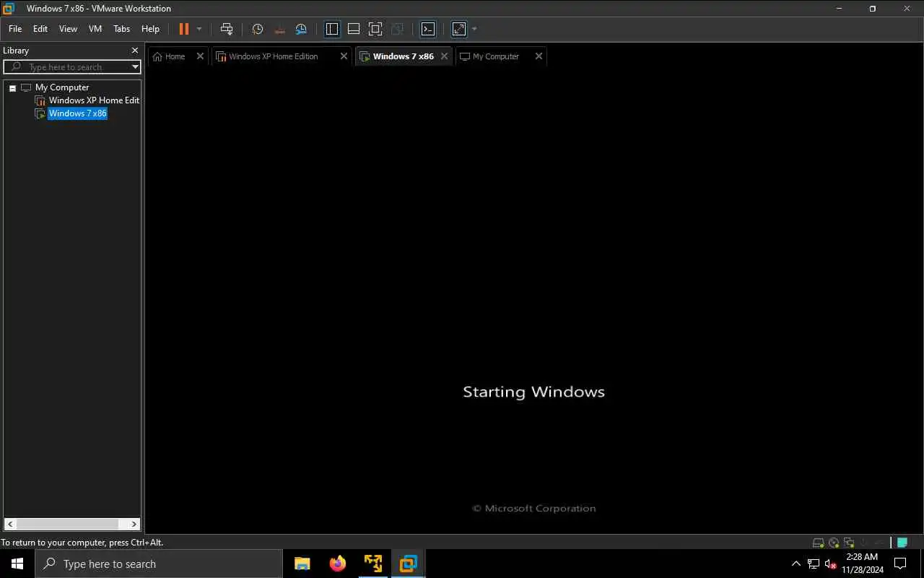Enter full screen mode icon
The height and width of the screenshot is (578, 924).
tap(375, 29)
